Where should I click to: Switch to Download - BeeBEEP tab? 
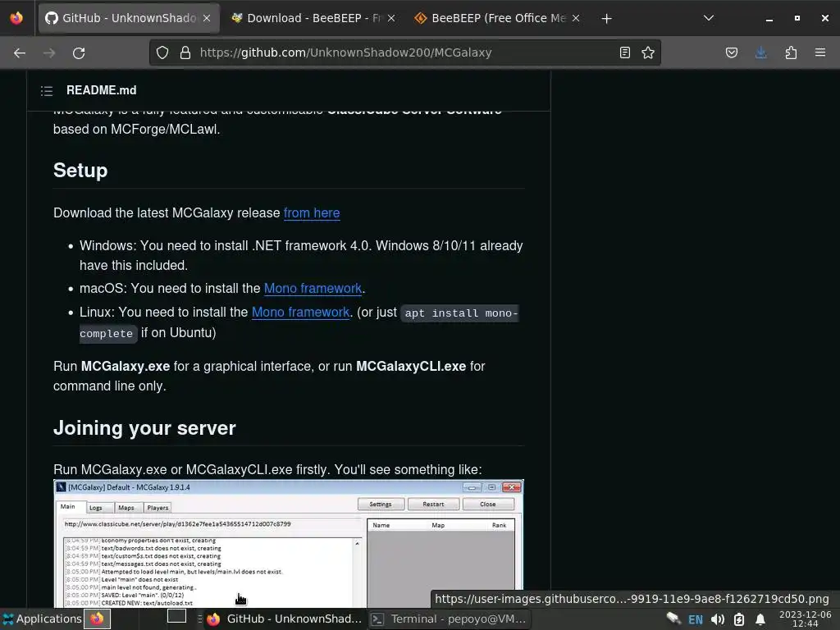[x=313, y=18]
